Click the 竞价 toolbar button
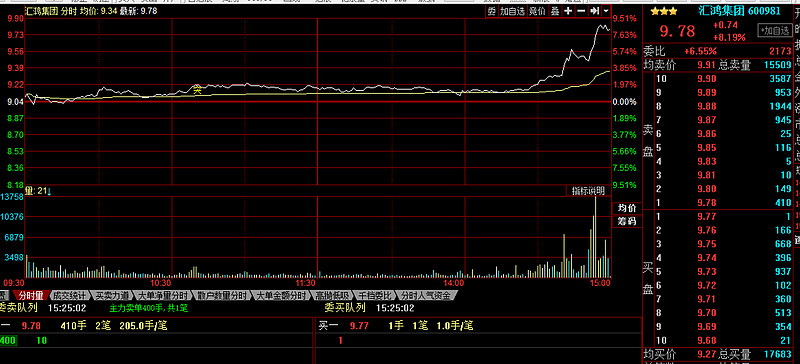The height and width of the screenshot is (364, 800). pyautogui.click(x=536, y=11)
